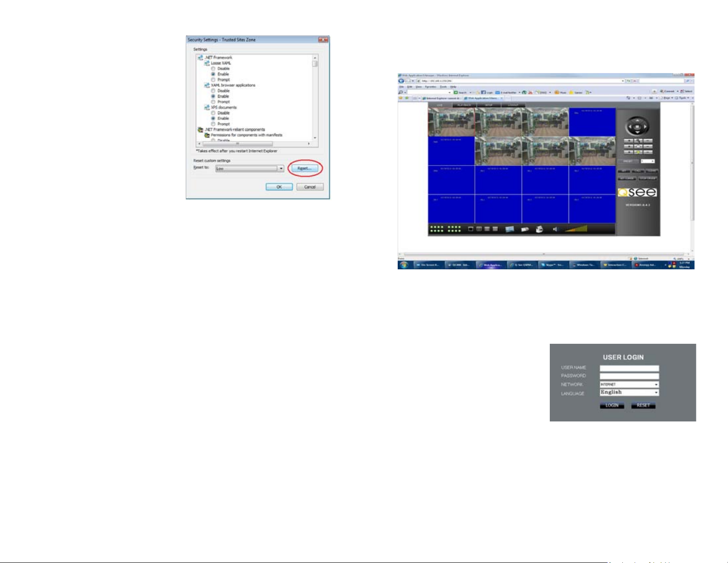Viewport: 728px width, 563px height.
Task: Tilt camera up with PTZ up arrow
Action: 638,120
